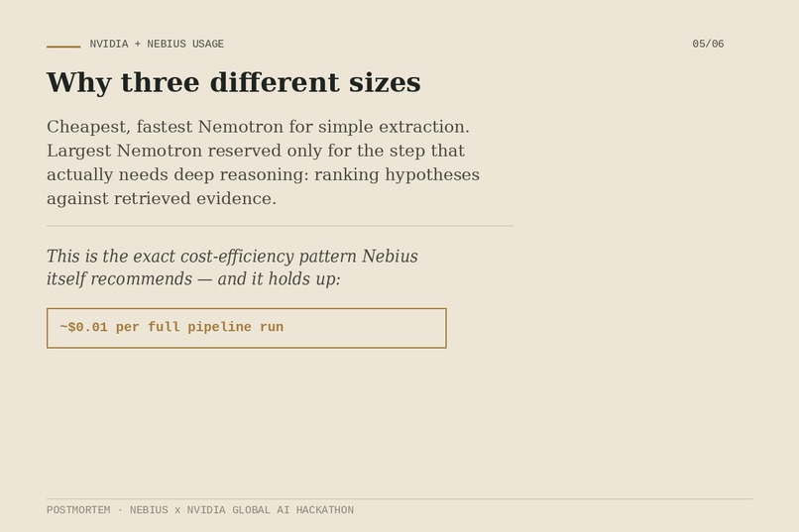Click the orange accent line beside the section label
The height and width of the screenshot is (532, 799).
point(63,47)
